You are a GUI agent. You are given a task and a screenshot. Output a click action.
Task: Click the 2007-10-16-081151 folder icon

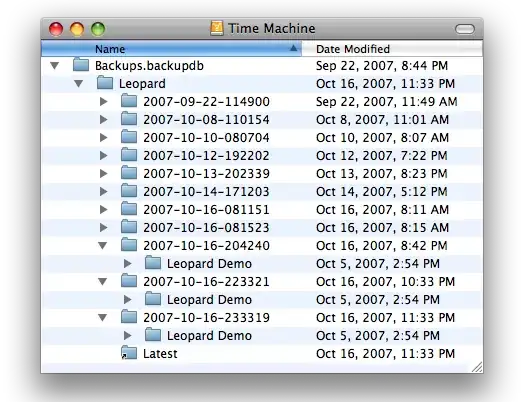[129, 209]
